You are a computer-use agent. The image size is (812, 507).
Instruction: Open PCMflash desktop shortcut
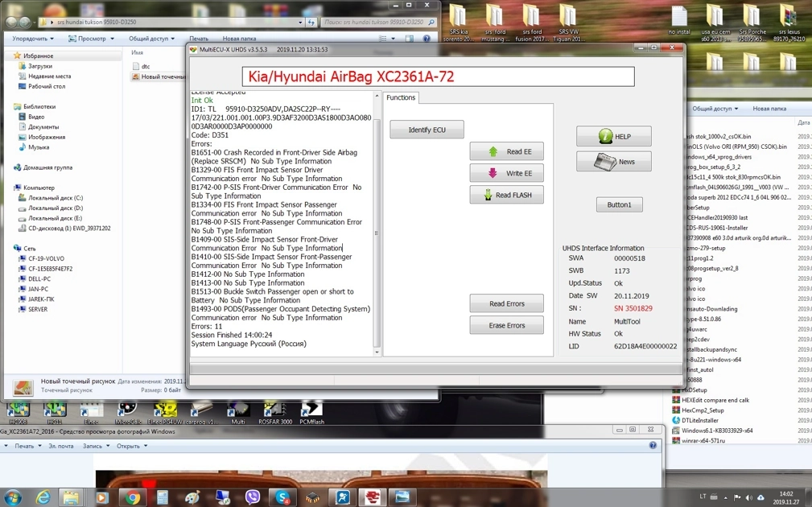tap(311, 413)
